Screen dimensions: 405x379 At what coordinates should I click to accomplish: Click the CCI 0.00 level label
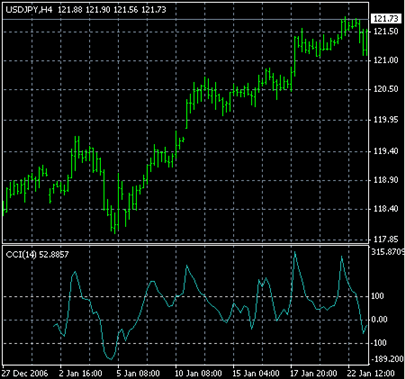coord(379,320)
